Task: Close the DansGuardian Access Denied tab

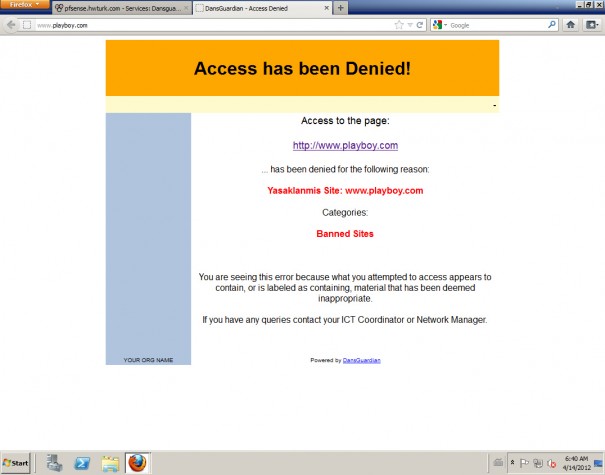Action: point(326,8)
